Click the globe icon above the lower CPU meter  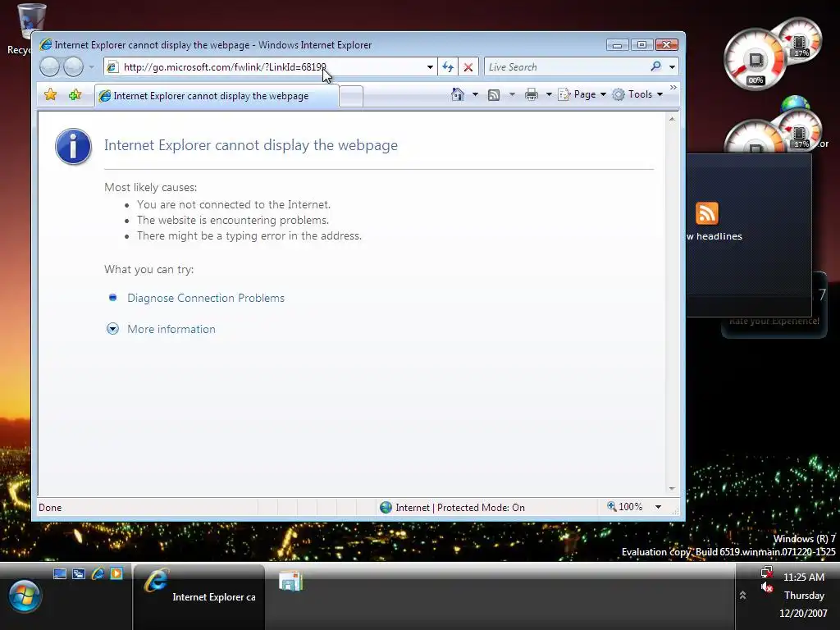[x=794, y=103]
